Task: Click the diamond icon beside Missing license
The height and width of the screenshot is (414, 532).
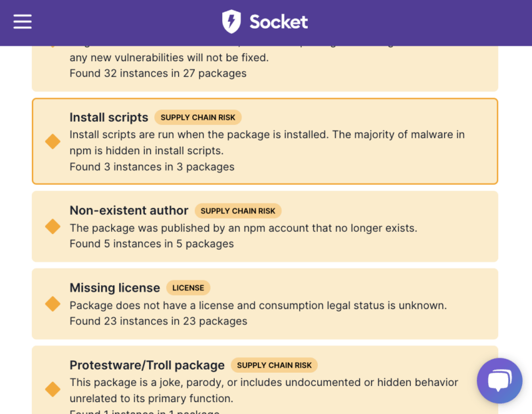Action: [53, 303]
